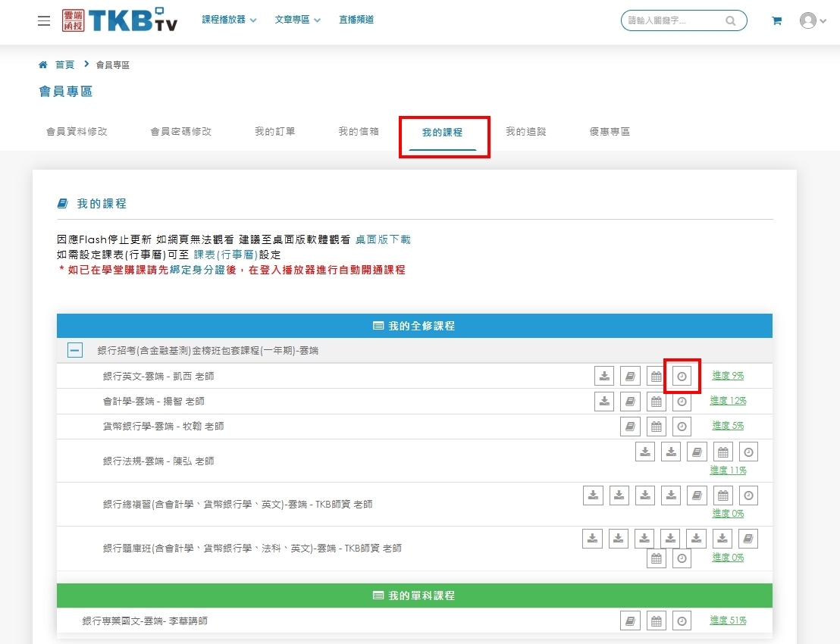This screenshot has width=840, height=644.
Task: Go to the 優惠專區 tab
Action: (610, 131)
